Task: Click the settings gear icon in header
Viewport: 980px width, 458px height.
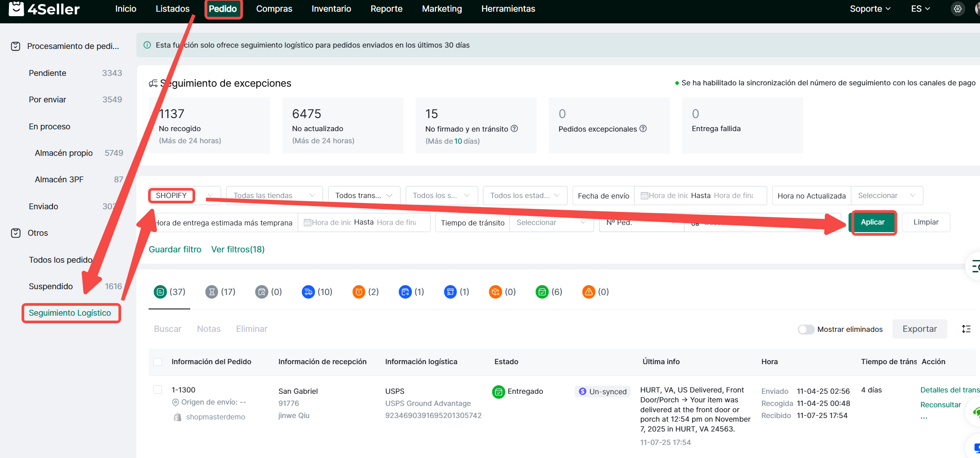Action: tap(958, 9)
